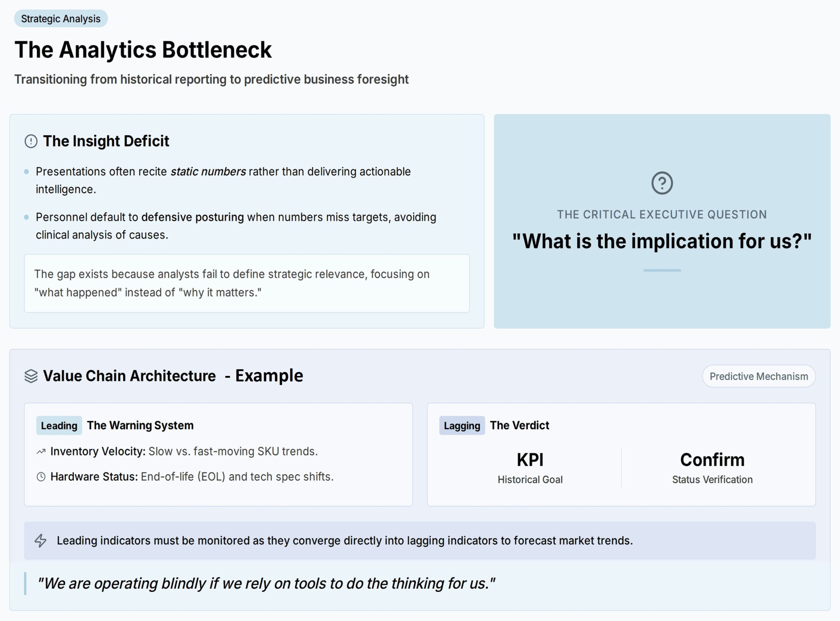
Task: Click "End-of-life (EOL) and tech spec shifts." text
Action: coord(237,477)
